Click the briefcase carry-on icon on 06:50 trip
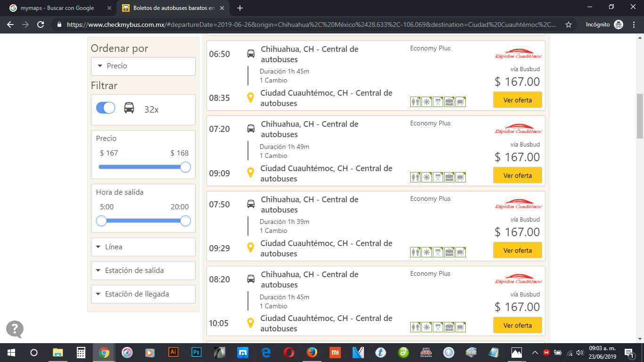The height and width of the screenshot is (362, 644). [449, 102]
